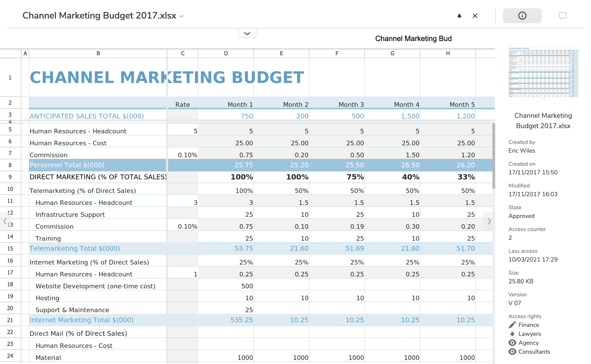Toggle the info details panel button

point(522,16)
